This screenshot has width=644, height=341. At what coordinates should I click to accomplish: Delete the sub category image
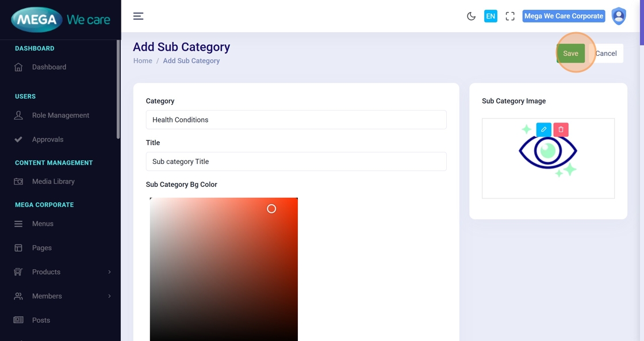(x=561, y=129)
